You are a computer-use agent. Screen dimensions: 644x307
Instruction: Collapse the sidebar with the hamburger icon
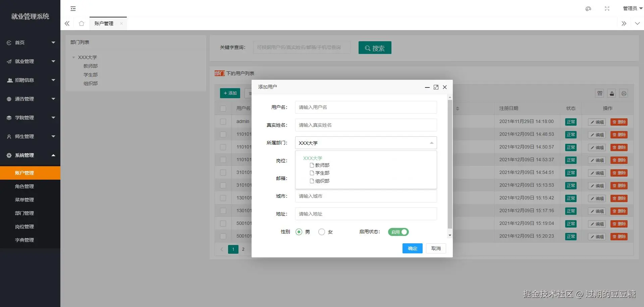click(x=73, y=8)
